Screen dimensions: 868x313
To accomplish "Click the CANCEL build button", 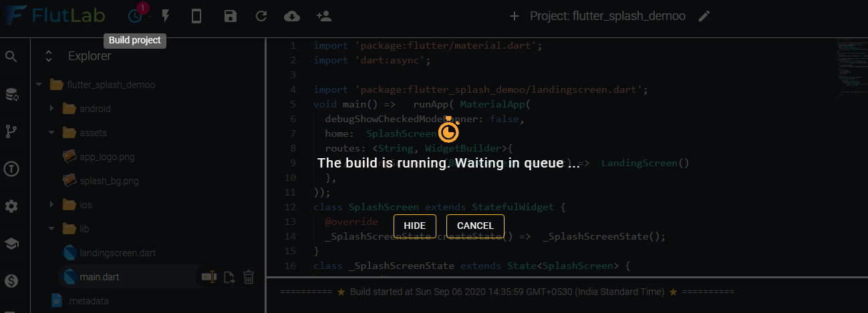I will (475, 226).
